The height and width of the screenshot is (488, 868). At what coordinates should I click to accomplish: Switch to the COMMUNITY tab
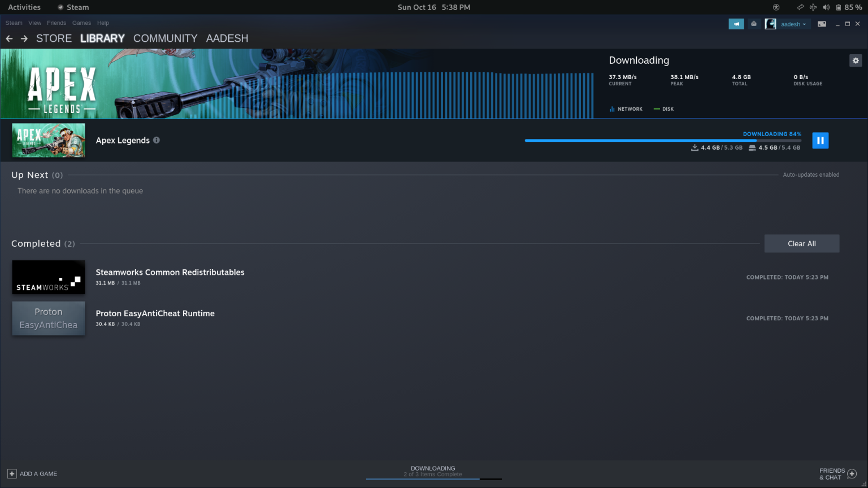[x=165, y=38]
